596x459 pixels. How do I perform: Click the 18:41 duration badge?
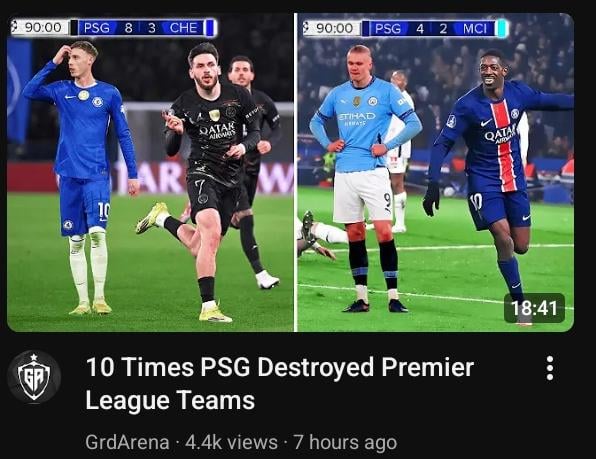[534, 308]
